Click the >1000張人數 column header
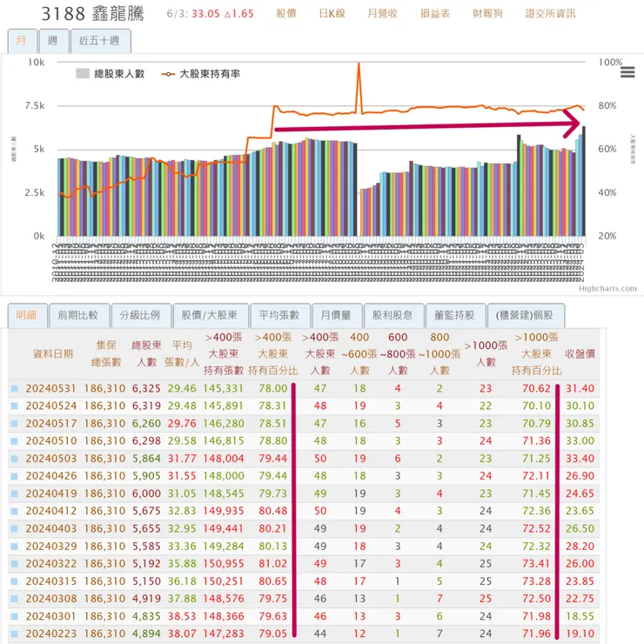 click(486, 353)
